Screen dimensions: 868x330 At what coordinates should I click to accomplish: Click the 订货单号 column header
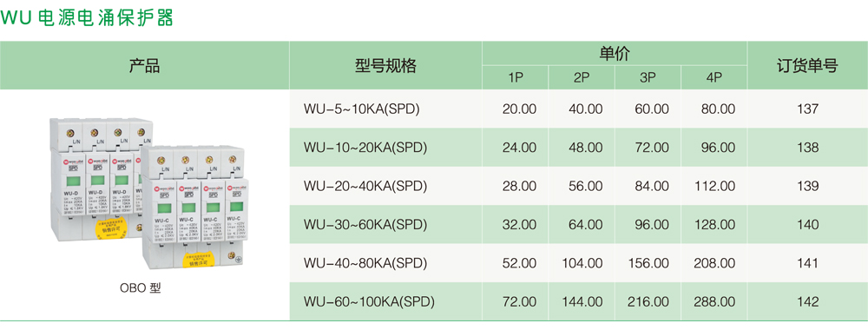pos(807,66)
